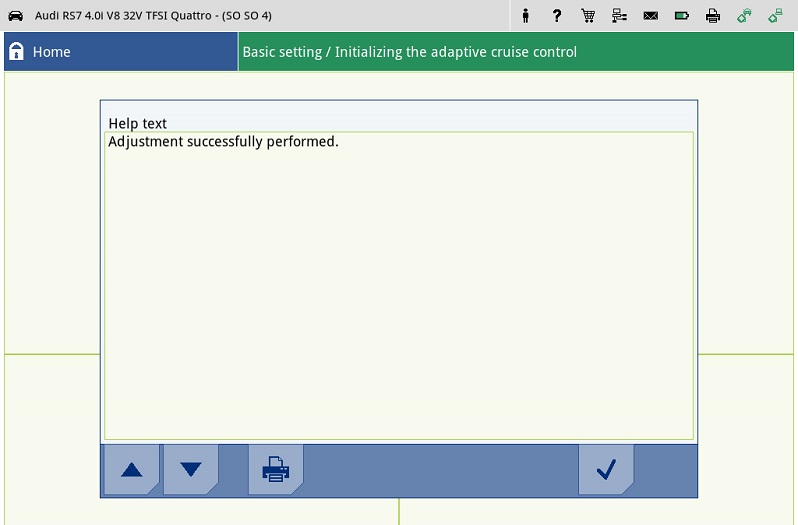
Task: Confirm dialog with the checkmark button
Action: (605, 469)
